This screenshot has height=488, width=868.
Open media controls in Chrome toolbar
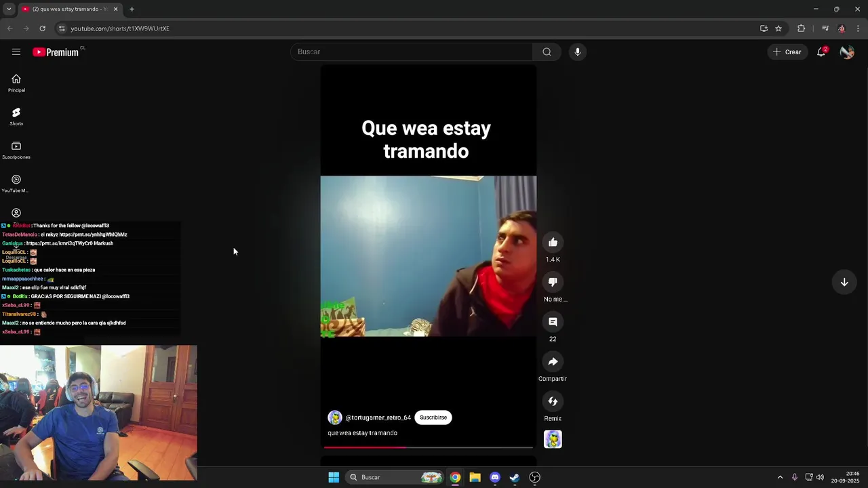[x=825, y=28]
